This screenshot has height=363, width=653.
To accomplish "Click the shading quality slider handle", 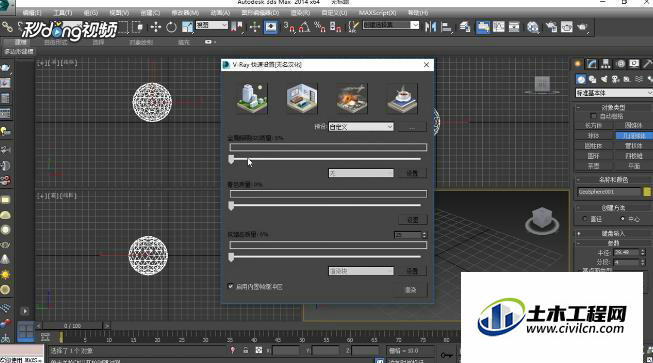I will coord(231,206).
